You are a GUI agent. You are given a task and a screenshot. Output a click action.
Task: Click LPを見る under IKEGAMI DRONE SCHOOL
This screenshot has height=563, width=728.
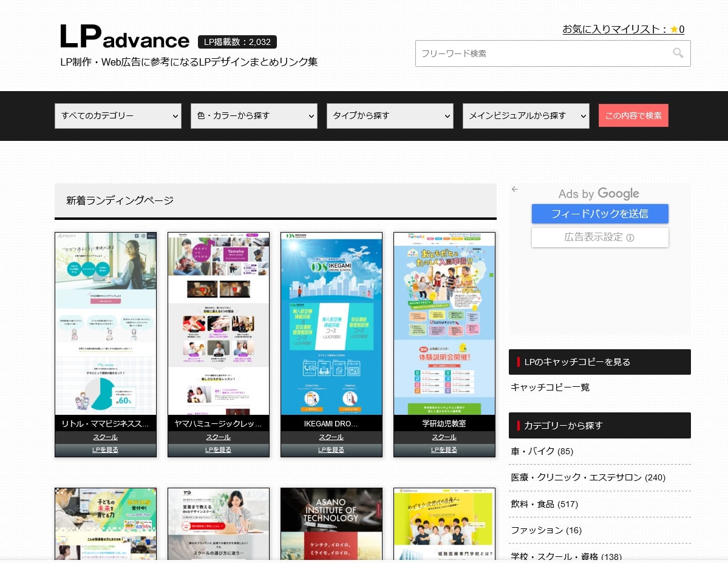point(331,449)
